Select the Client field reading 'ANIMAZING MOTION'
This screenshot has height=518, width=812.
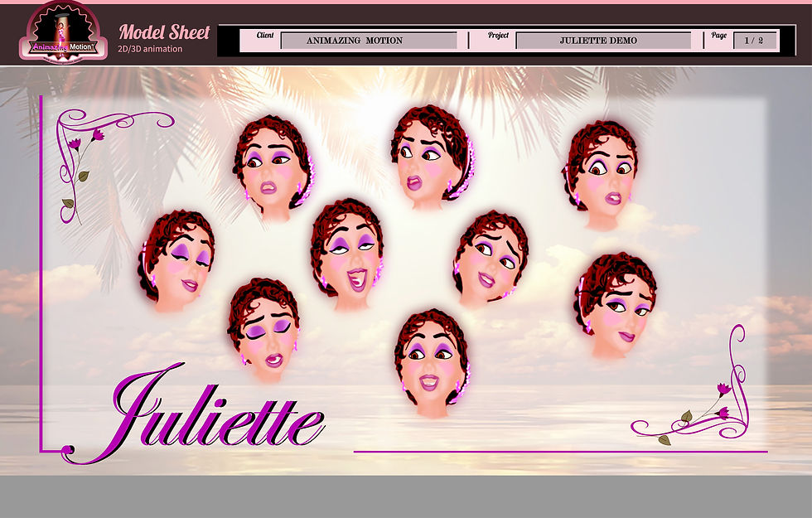(x=369, y=41)
